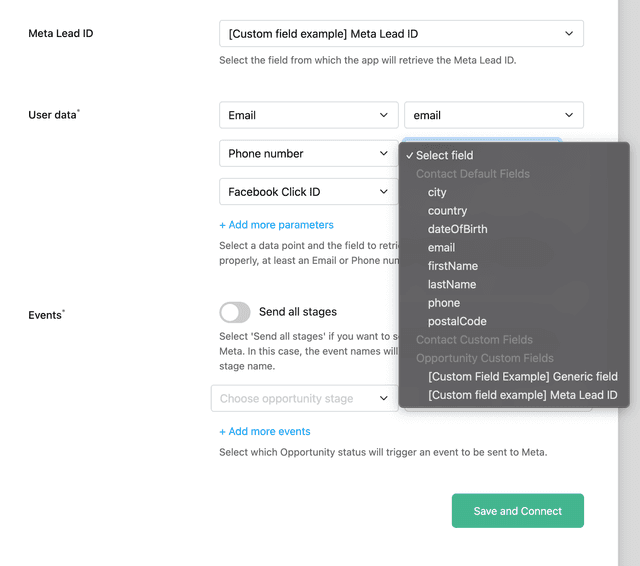Choose the country field option

coord(447,211)
